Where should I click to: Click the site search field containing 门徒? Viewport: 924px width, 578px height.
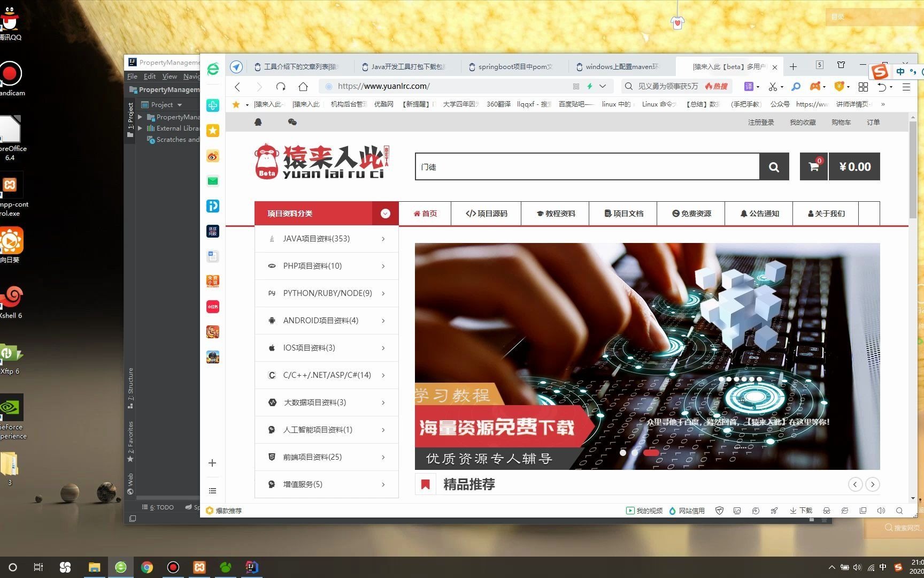click(x=587, y=166)
